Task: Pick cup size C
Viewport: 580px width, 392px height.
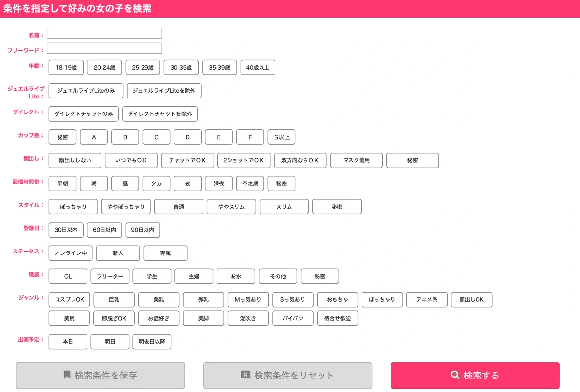Action: [x=156, y=137]
